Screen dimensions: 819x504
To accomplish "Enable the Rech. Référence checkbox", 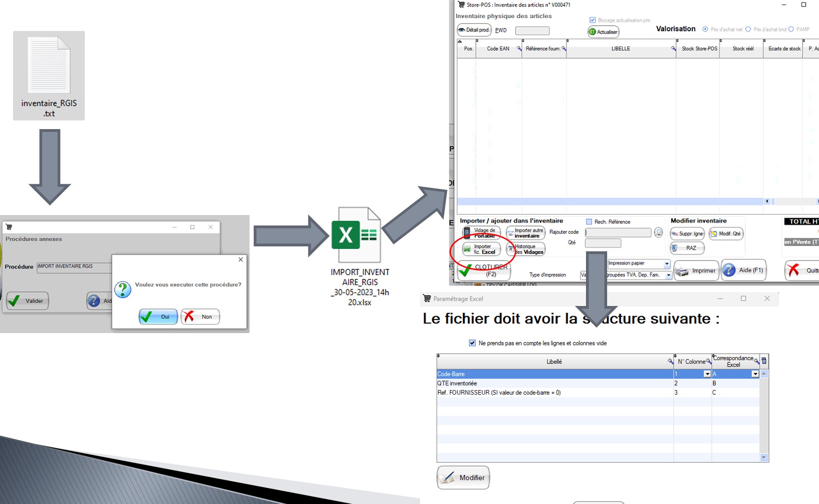I will [x=589, y=222].
